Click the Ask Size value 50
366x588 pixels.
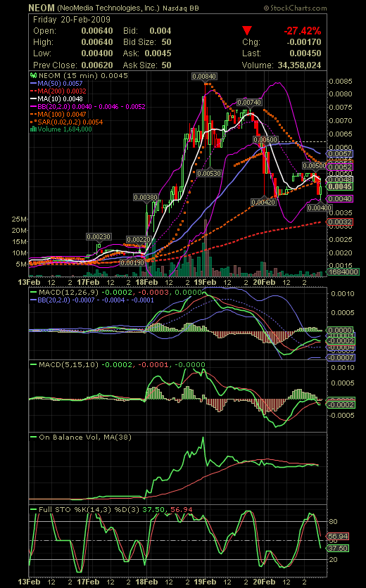(166, 65)
